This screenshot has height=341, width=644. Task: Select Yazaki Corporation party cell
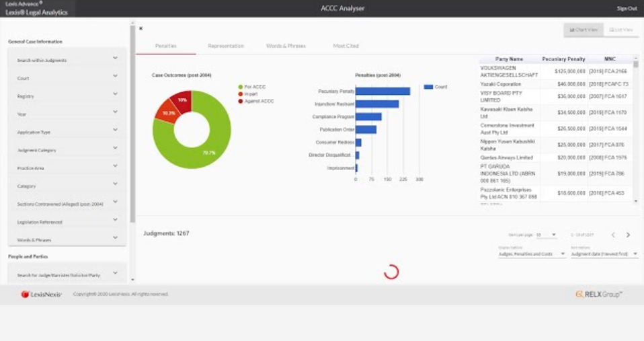tap(509, 84)
